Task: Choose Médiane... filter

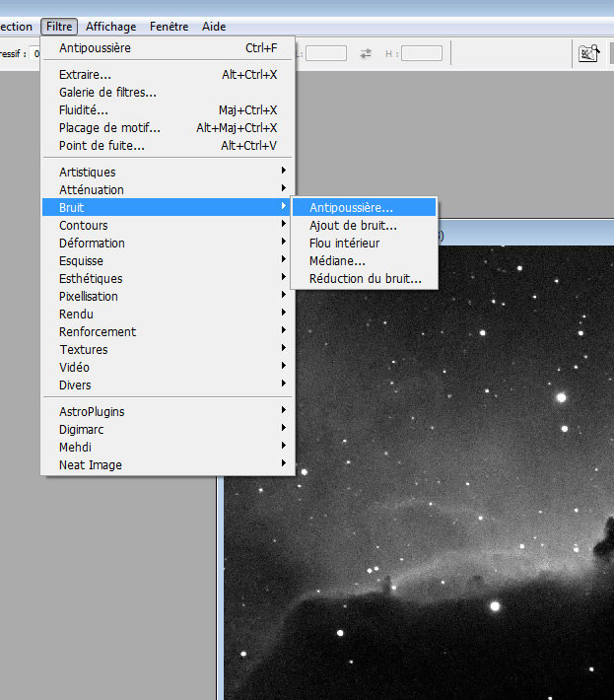Action: click(x=364, y=260)
